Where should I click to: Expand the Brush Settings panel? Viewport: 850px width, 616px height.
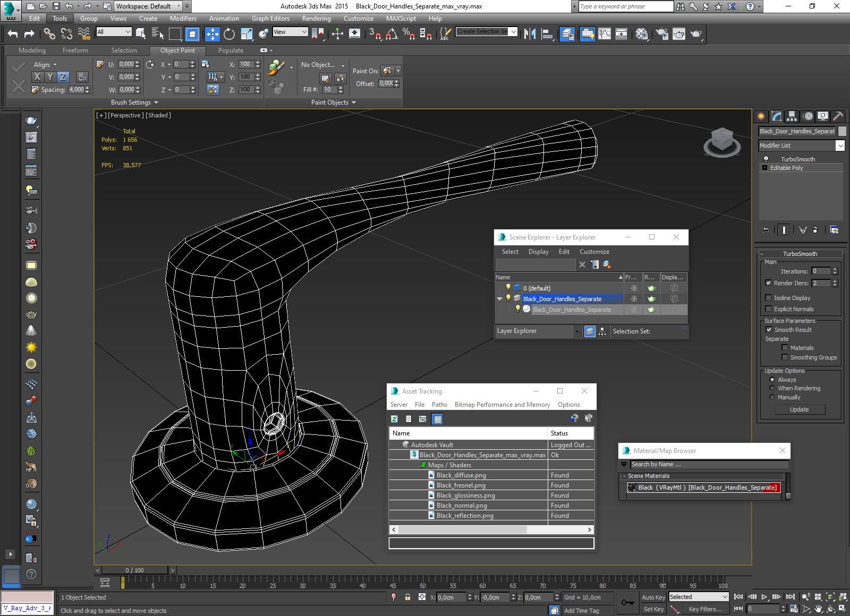[134, 102]
